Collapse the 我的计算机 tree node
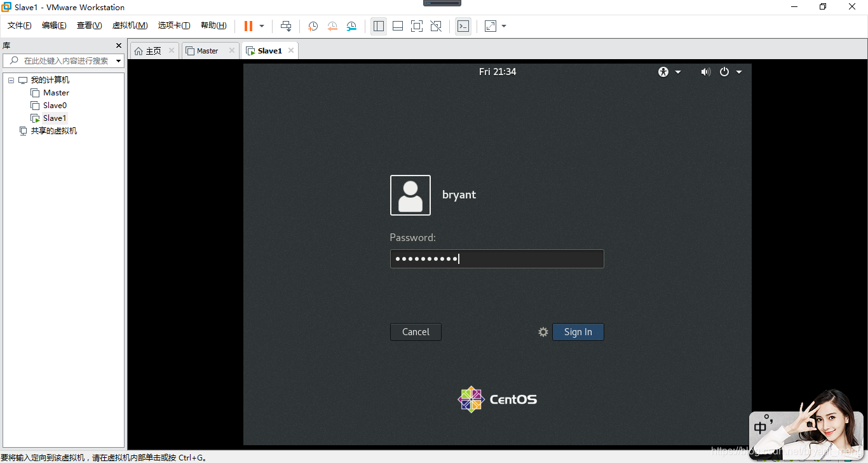This screenshot has height=463, width=868. click(x=11, y=80)
